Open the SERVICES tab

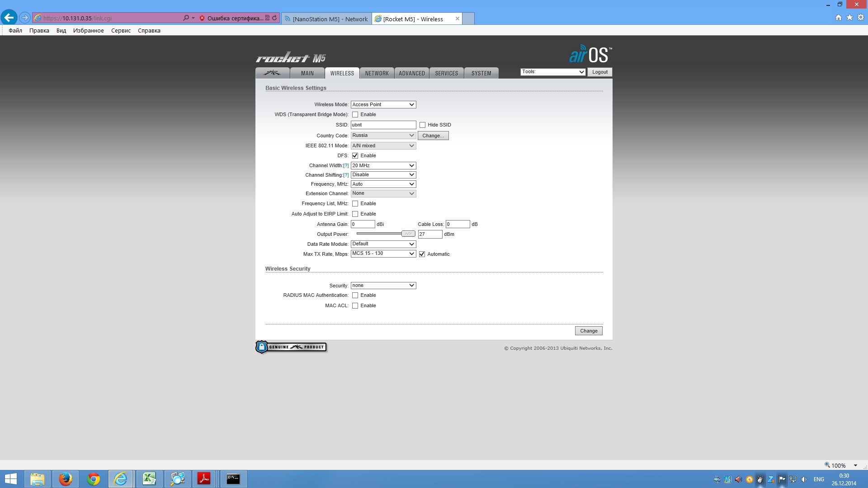pos(447,73)
